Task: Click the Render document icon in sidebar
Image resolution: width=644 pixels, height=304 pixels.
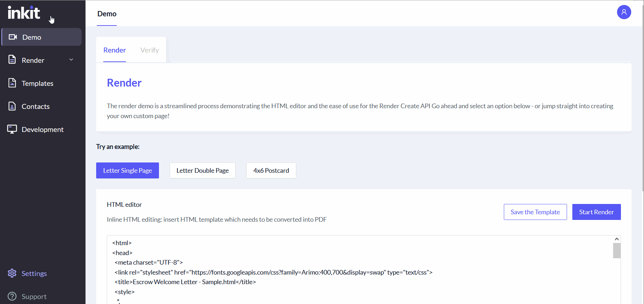Action: [12, 60]
